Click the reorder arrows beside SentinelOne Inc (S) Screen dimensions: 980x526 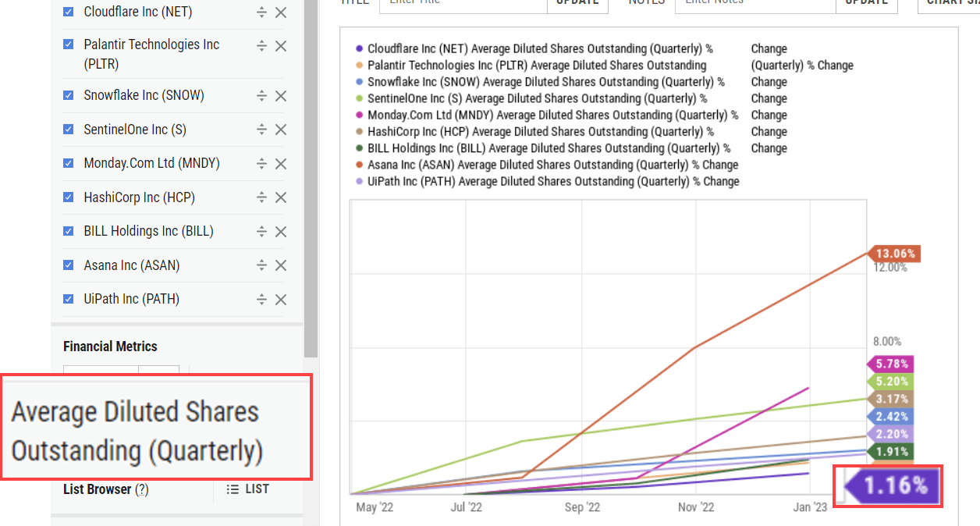[x=262, y=130]
